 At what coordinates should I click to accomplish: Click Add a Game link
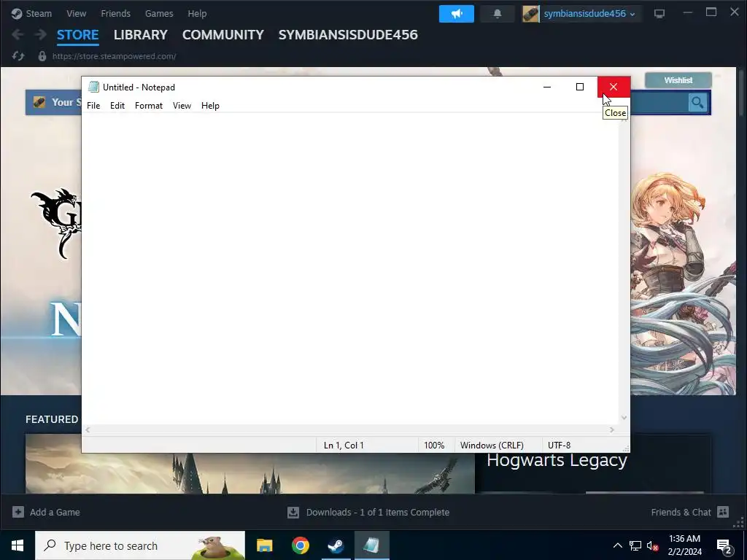(x=55, y=513)
